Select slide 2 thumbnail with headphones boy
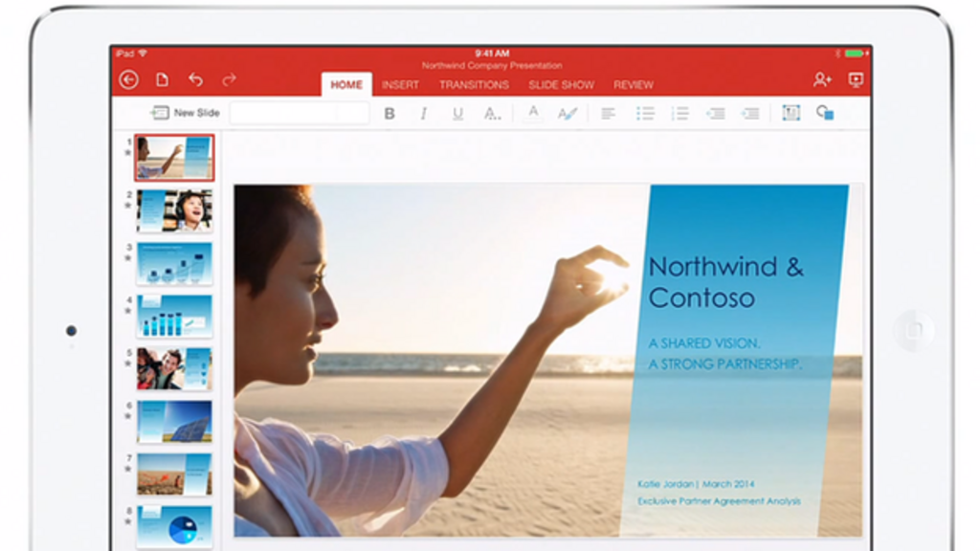 pyautogui.click(x=174, y=210)
